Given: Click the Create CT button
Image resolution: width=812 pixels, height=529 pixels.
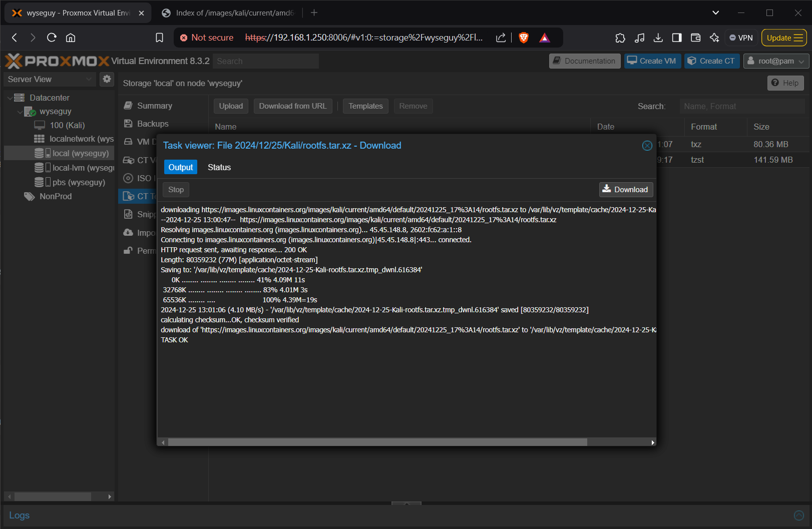Looking at the screenshot, I should (x=712, y=61).
